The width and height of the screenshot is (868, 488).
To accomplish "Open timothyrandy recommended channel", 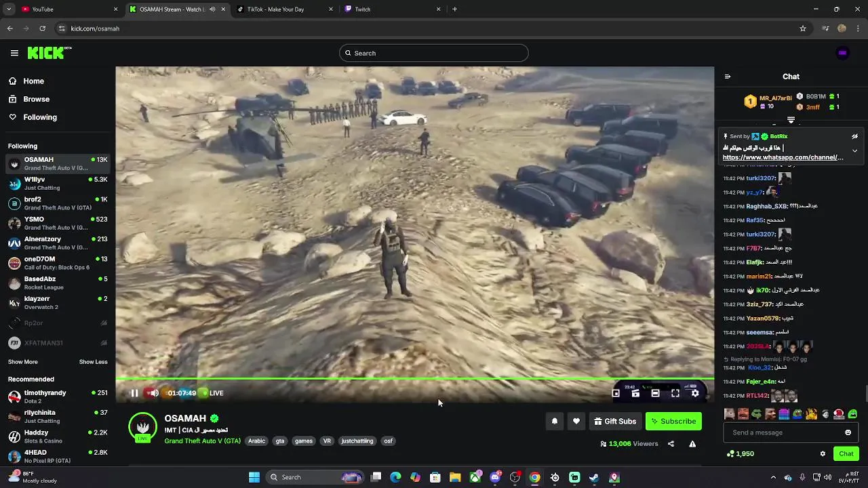I will 58,396.
